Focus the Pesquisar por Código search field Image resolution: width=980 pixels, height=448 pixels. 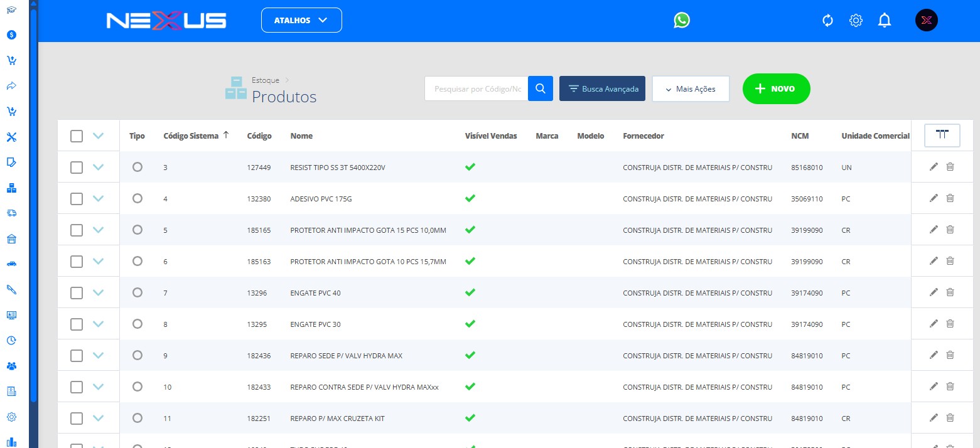pos(477,89)
